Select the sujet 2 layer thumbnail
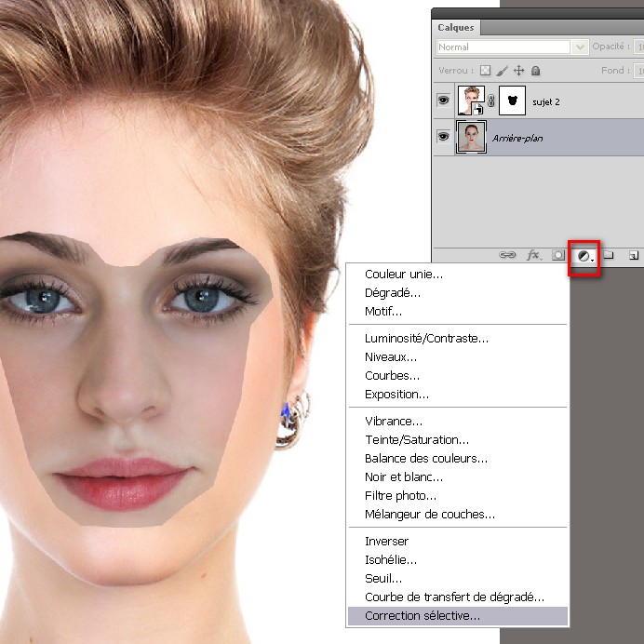 (x=471, y=101)
